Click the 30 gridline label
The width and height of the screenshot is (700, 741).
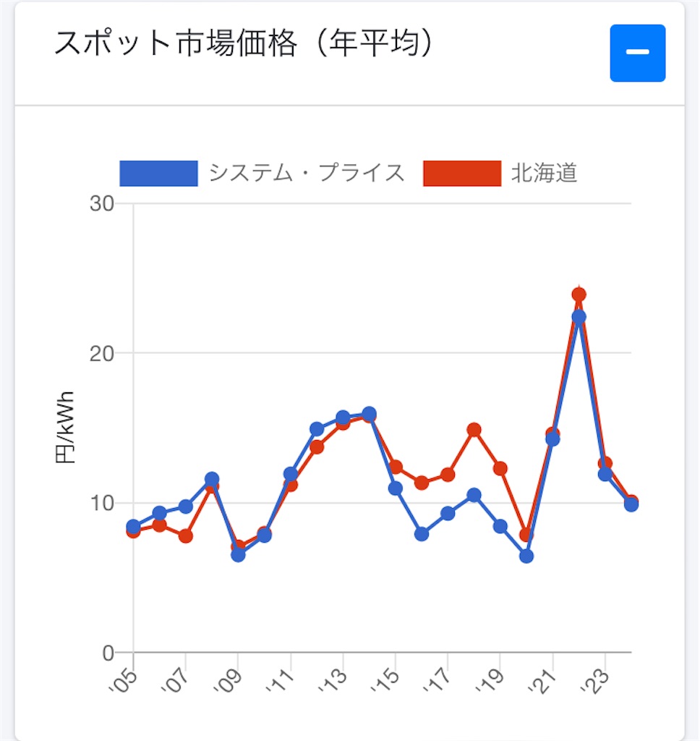[x=103, y=202]
